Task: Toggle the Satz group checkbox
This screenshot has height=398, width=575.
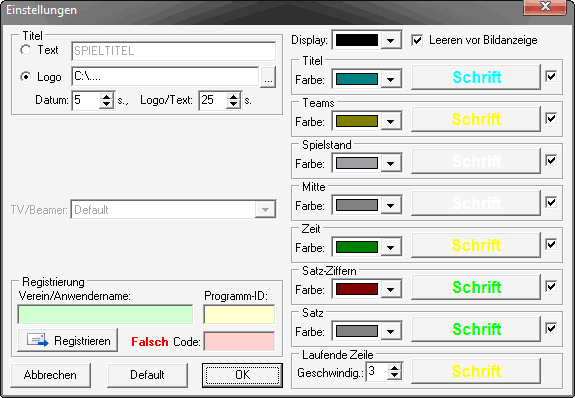Action: pos(551,328)
